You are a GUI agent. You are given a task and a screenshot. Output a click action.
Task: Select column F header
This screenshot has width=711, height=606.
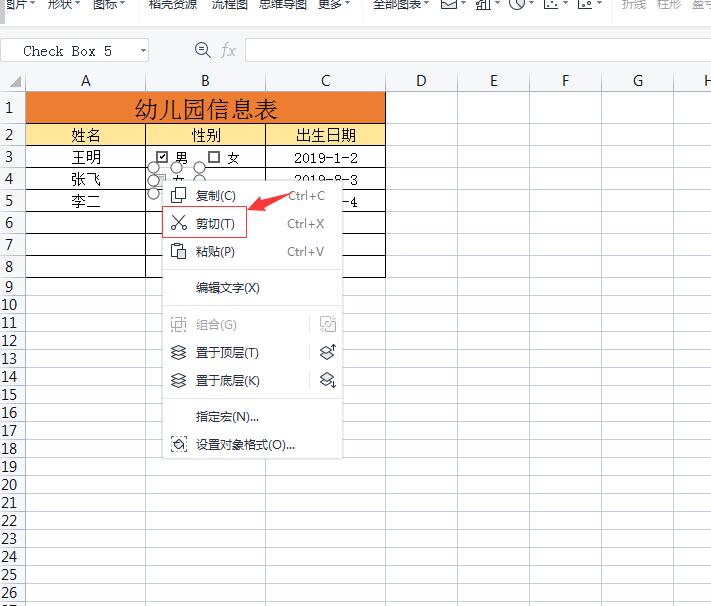pos(565,81)
